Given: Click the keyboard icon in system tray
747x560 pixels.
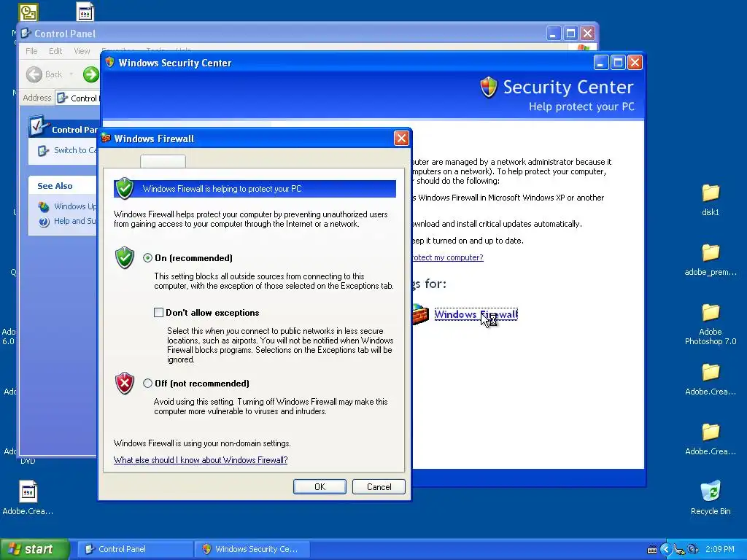Looking at the screenshot, I should point(652,550).
